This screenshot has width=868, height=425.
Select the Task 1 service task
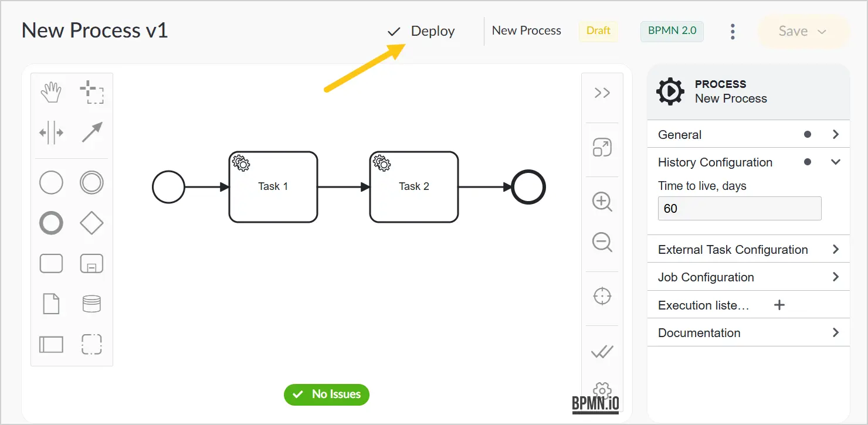tap(273, 187)
